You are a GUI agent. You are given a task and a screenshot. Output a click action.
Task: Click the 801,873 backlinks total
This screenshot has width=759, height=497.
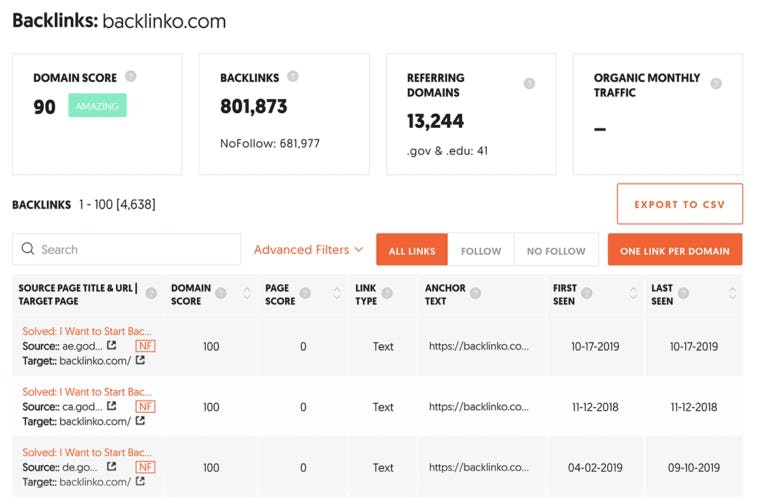click(254, 106)
